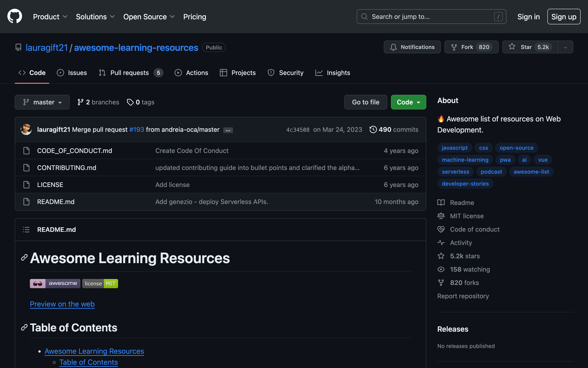This screenshot has width=588, height=368.
Task: Switch to the Projects tab
Action: click(238, 73)
